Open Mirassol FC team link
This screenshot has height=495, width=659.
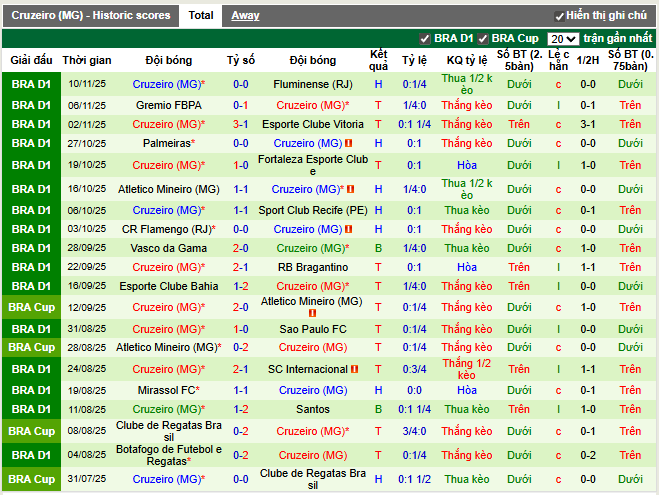coord(166,390)
